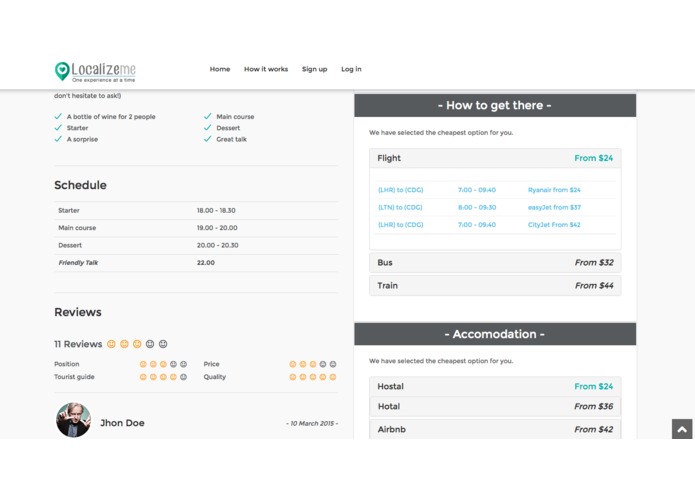Viewport: 695px width, 494px height.
Task: Click the 10 March 2015 review date
Action: tap(312, 423)
